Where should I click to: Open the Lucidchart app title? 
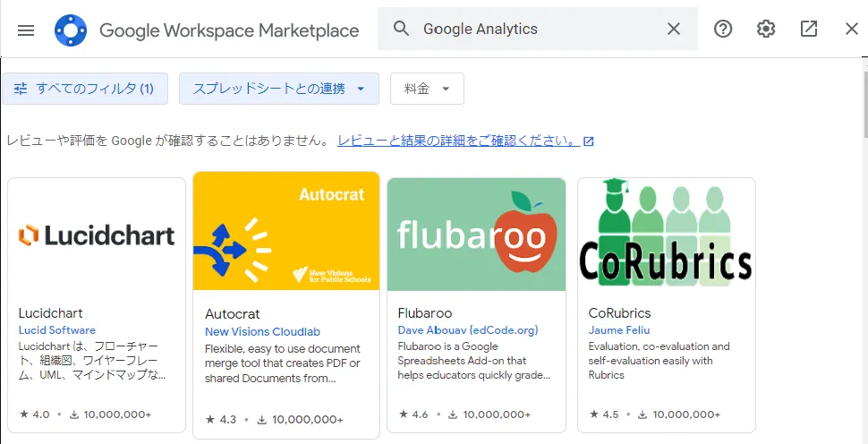[50, 313]
